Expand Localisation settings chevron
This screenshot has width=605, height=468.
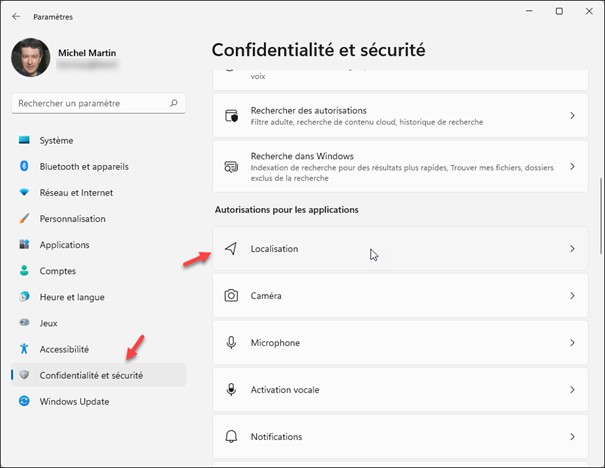572,248
